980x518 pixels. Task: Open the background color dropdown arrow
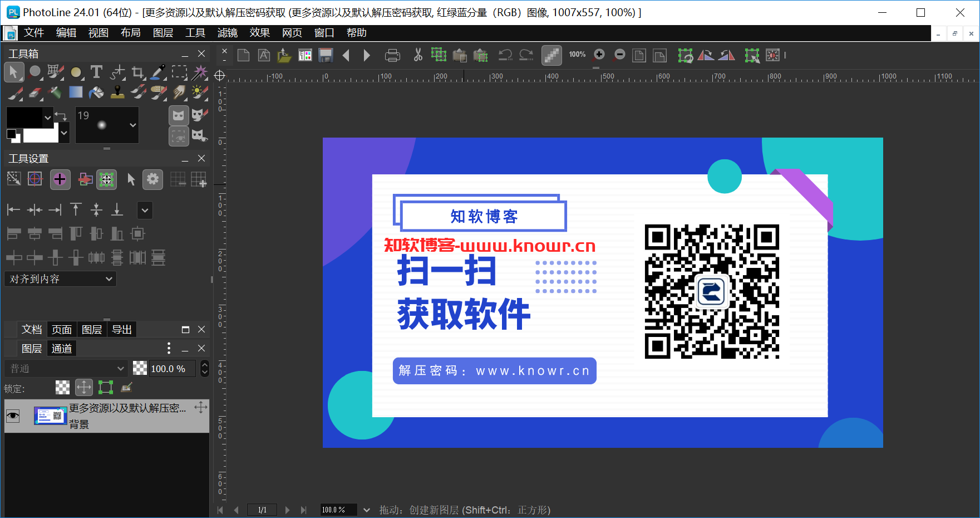point(64,133)
